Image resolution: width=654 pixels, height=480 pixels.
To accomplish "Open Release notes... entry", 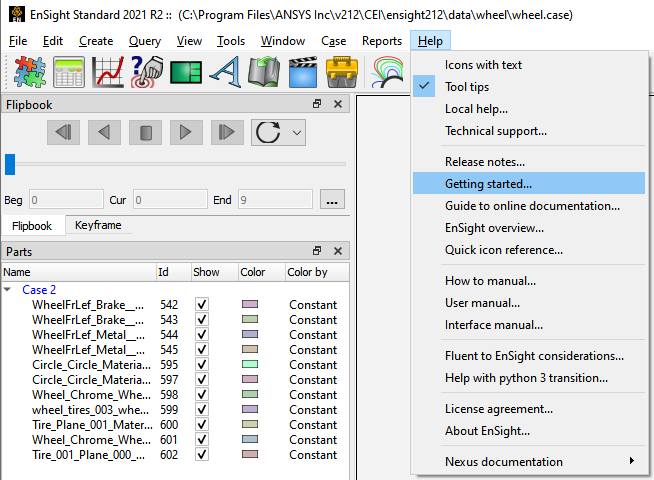I will 529,161.
